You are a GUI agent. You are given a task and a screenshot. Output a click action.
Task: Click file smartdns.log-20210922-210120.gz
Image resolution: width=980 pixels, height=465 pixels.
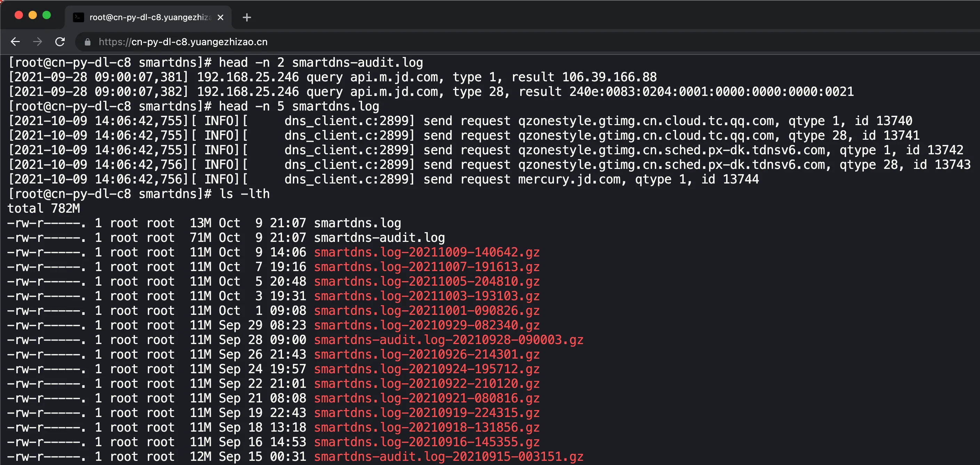pos(427,384)
